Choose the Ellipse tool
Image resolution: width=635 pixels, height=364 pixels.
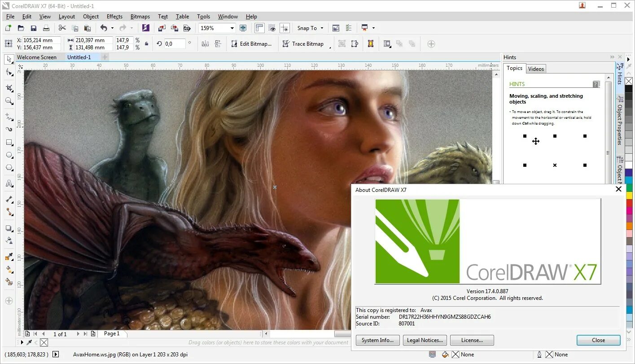click(9, 155)
